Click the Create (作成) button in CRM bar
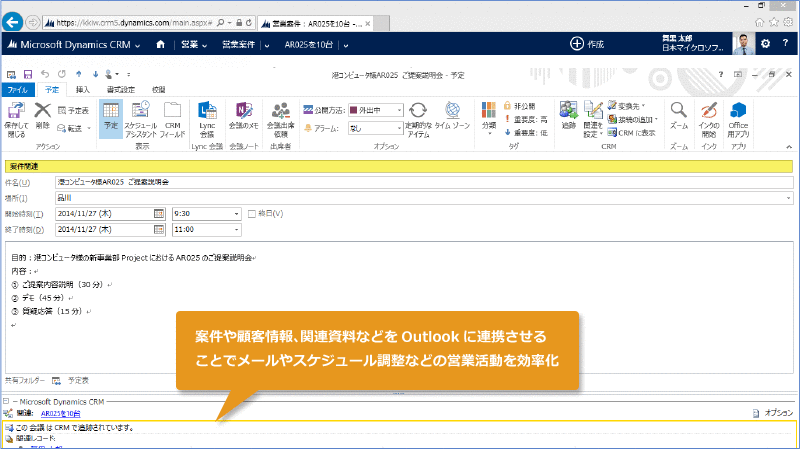Viewport: 800px width, 449px height. (587, 44)
